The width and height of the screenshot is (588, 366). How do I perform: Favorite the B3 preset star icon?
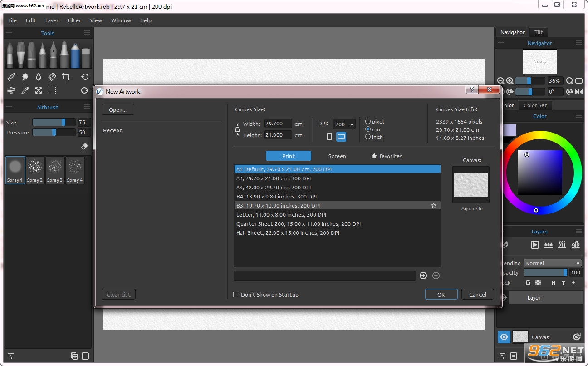[x=434, y=206]
